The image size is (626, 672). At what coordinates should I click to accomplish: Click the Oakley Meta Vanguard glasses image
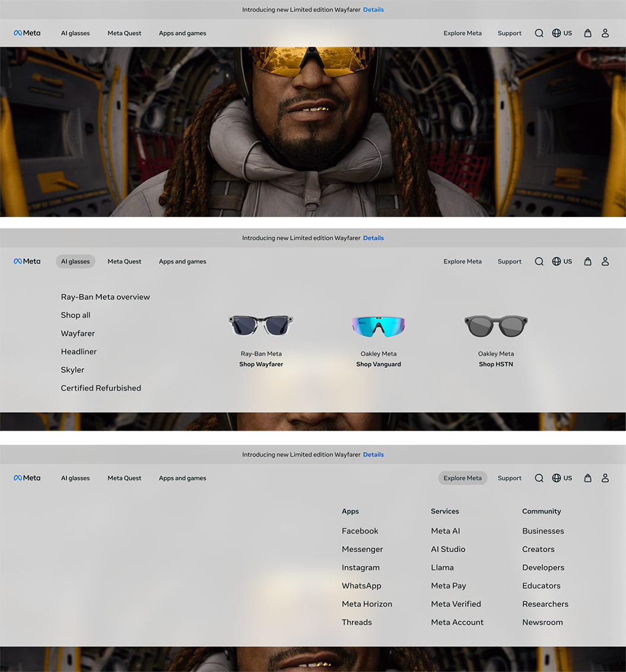379,327
